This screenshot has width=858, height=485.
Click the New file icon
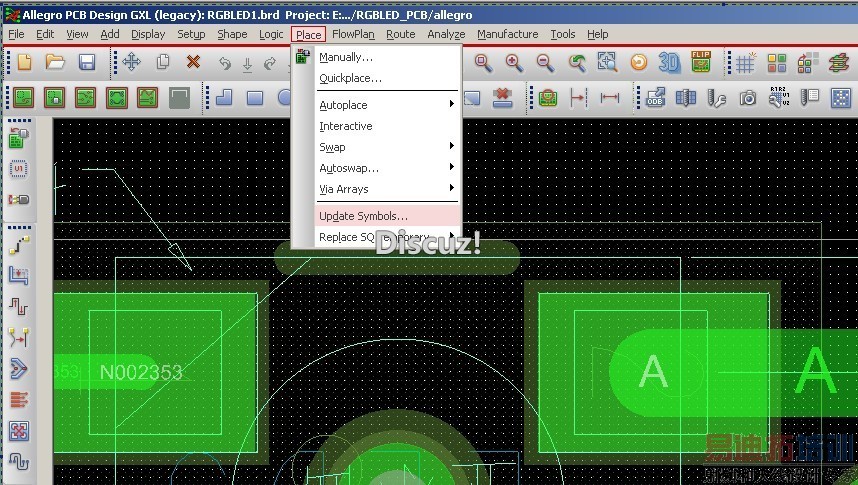[x=24, y=62]
